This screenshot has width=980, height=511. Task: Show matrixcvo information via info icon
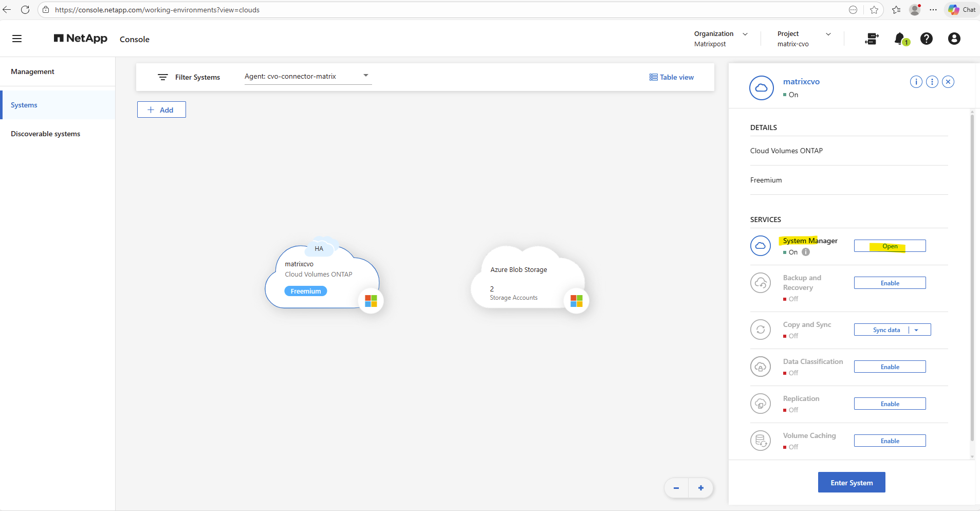[x=916, y=82]
